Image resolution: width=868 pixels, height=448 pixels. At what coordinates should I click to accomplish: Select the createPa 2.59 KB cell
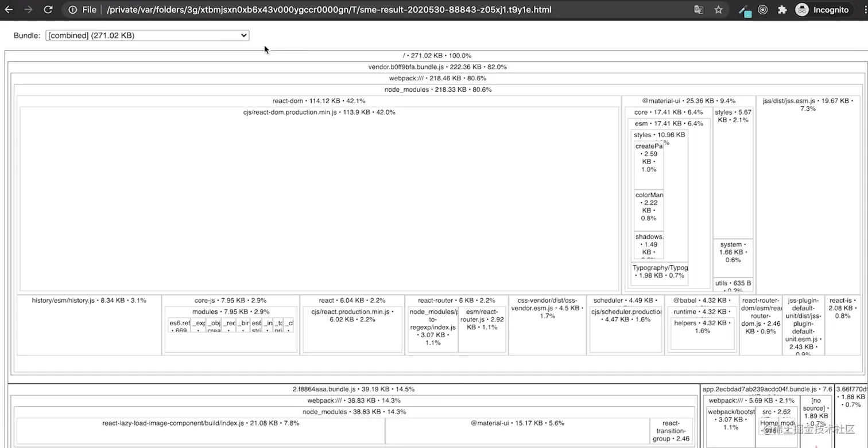[x=649, y=165]
